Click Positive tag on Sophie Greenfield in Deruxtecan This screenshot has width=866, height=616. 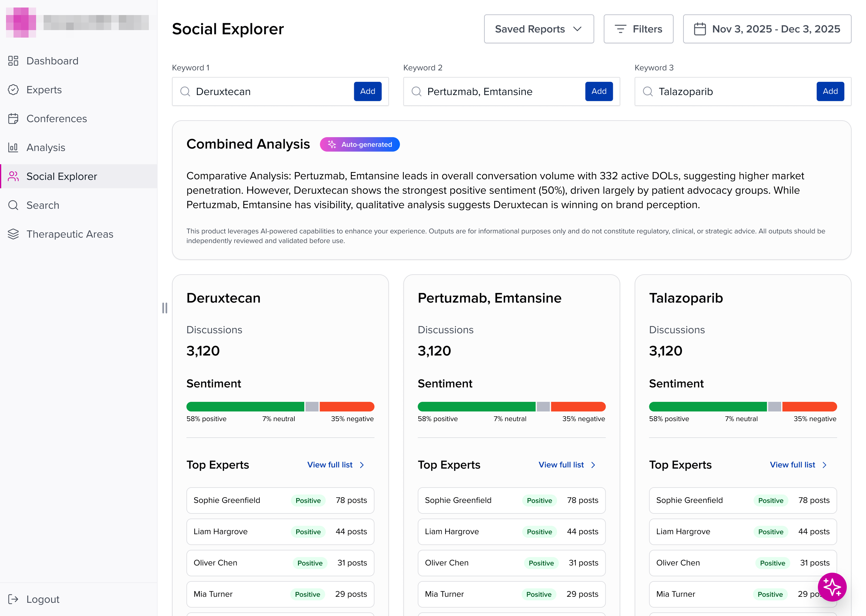click(x=308, y=500)
